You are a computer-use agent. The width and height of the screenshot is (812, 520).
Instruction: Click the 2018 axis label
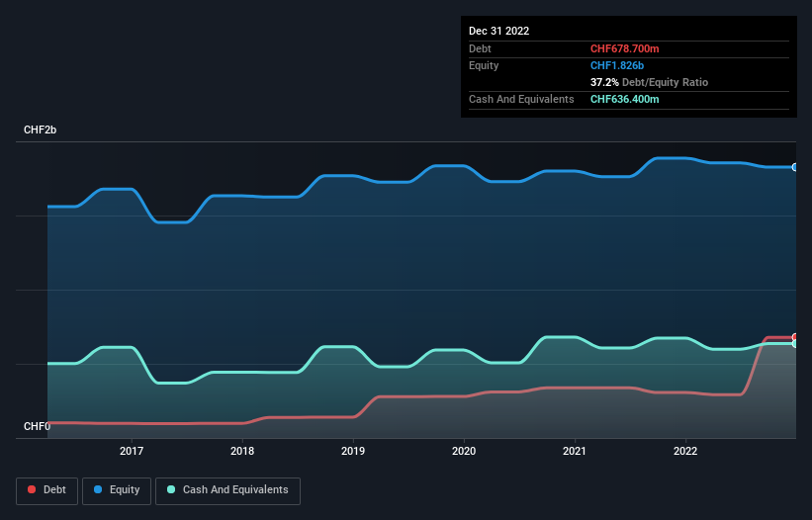[242, 451]
